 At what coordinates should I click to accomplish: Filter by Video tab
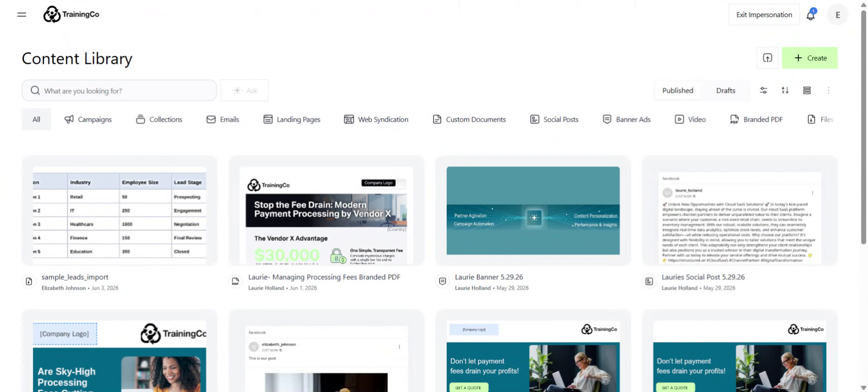click(x=690, y=119)
